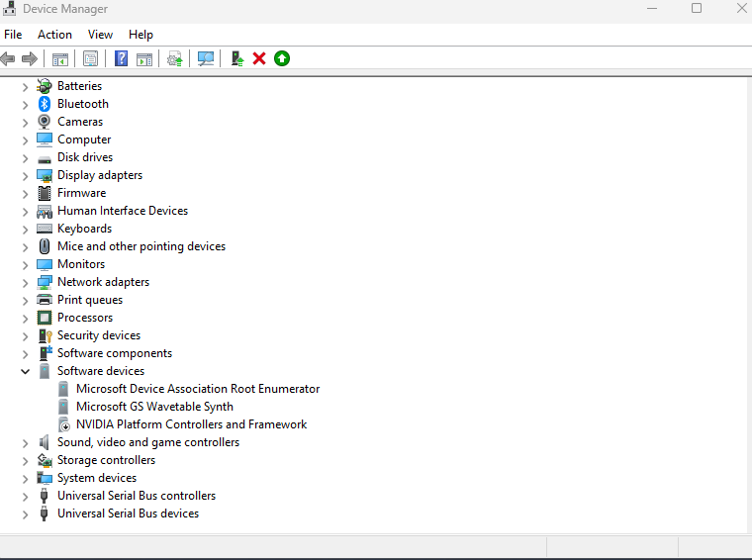Click the Forward arrow toolbar icon
The width and height of the screenshot is (752, 560).
[30, 59]
